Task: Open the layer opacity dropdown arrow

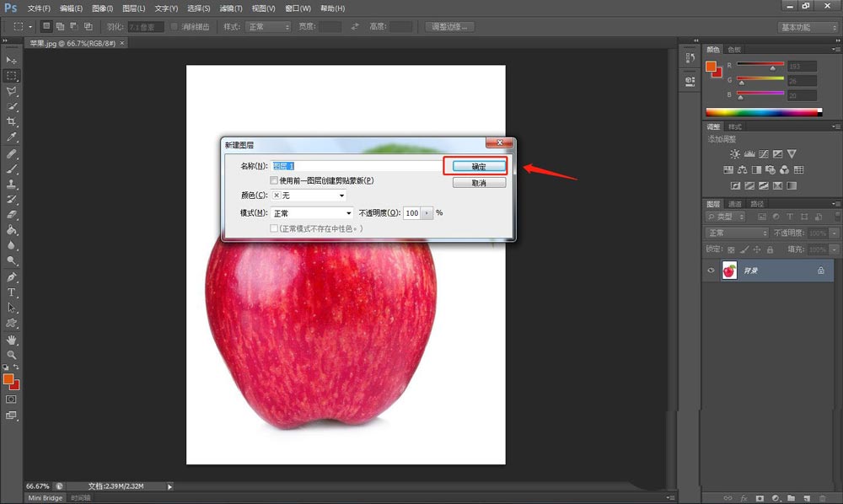Action: [x=835, y=233]
